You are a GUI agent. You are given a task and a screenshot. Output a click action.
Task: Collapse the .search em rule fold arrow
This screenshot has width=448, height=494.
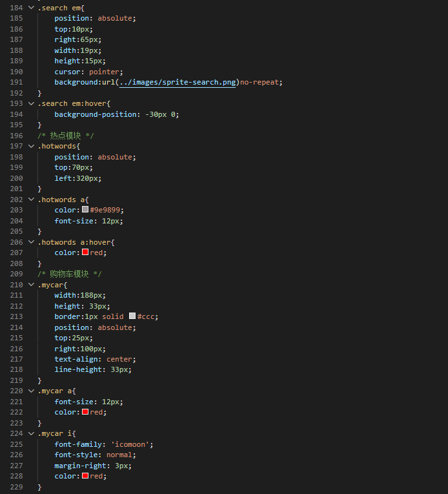tap(31, 8)
